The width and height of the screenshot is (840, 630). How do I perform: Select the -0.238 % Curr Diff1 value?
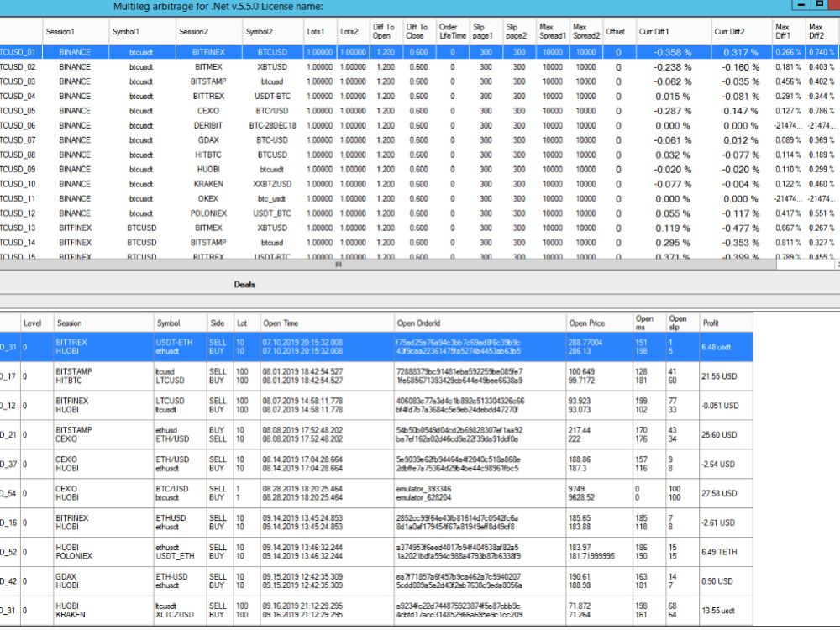tap(674, 67)
